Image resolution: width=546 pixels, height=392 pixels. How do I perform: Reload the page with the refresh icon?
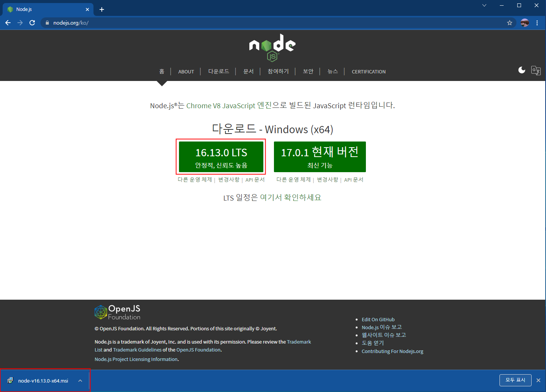(x=32, y=23)
